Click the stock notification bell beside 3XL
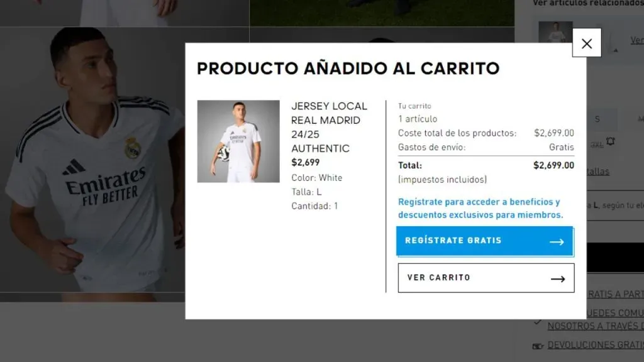 [x=610, y=141]
